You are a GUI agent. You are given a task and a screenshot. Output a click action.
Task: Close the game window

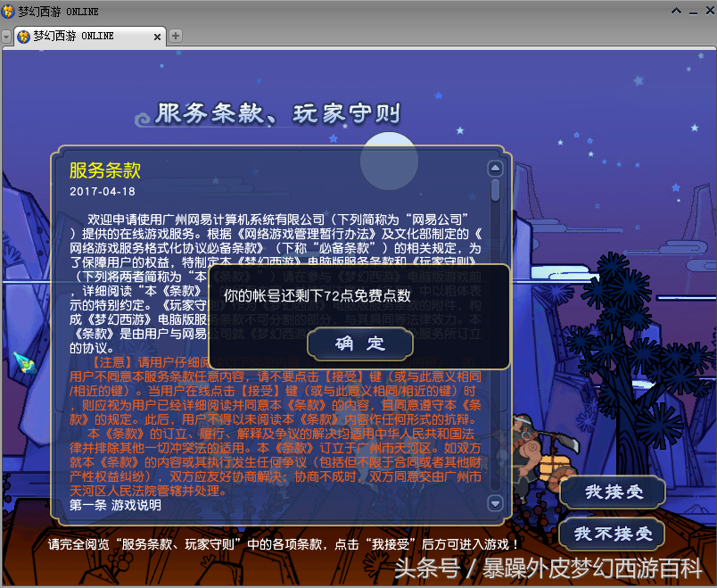(x=710, y=10)
